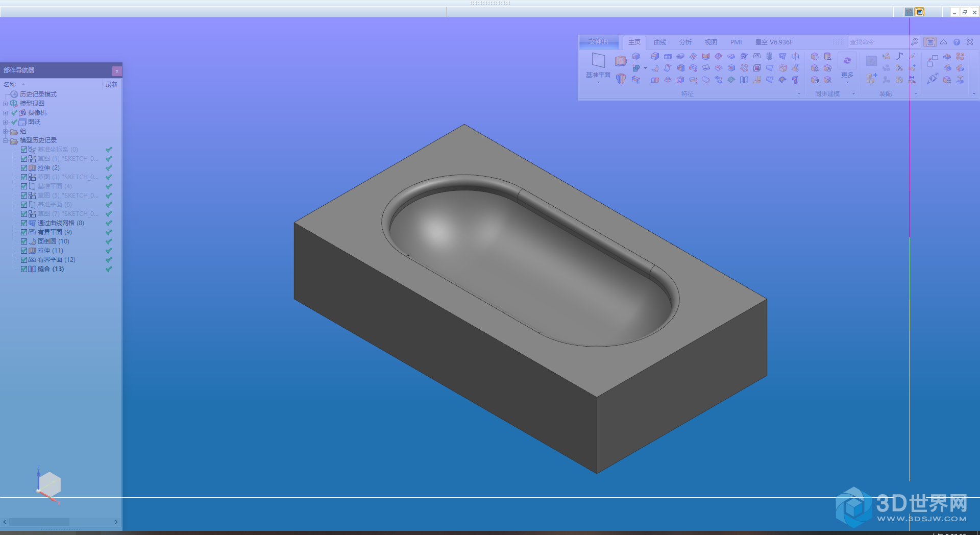Click the Move Face icon in 同步建模

pos(815,56)
